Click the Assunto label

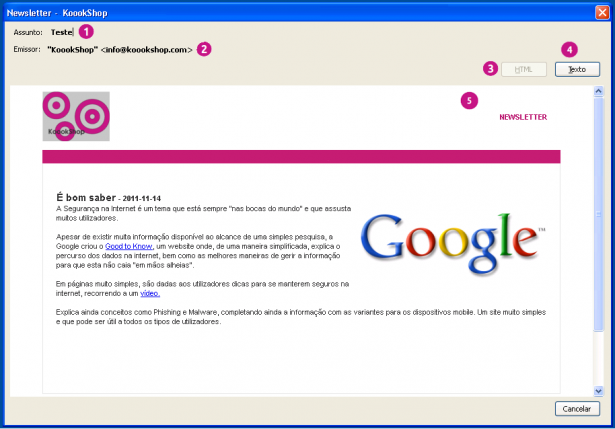[x=28, y=33]
